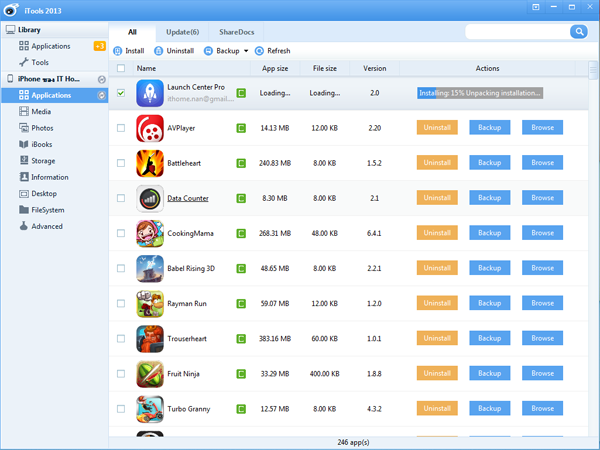Click the Fruit Ninja app icon
Viewport: 600px width, 450px height.
pyautogui.click(x=150, y=375)
